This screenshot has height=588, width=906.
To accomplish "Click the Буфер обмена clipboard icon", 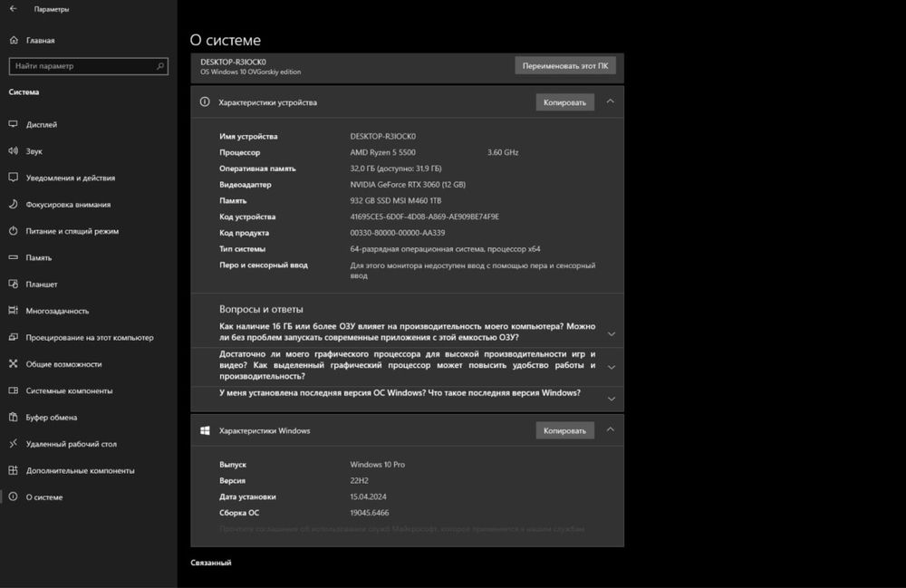I will pyautogui.click(x=14, y=417).
